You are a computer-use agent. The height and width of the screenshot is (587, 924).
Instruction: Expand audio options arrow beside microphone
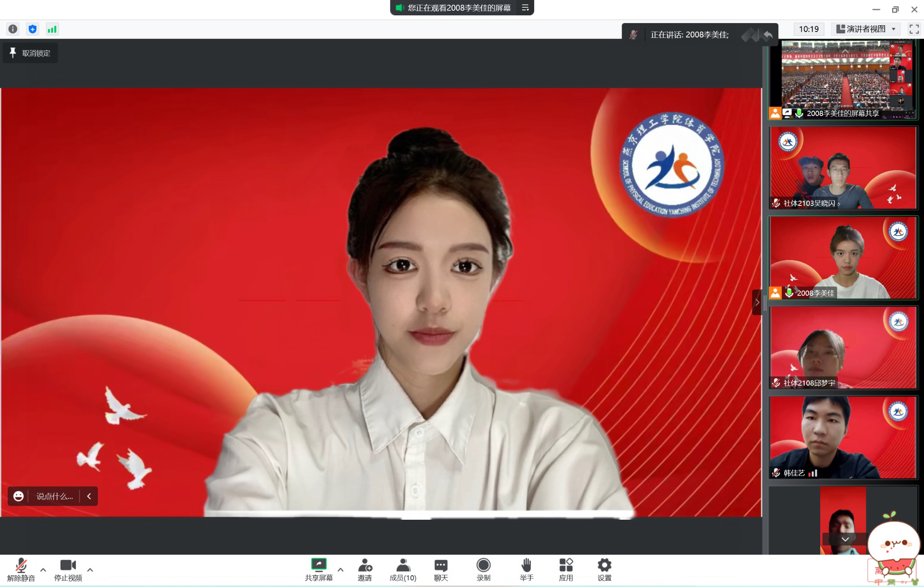pos(43,570)
